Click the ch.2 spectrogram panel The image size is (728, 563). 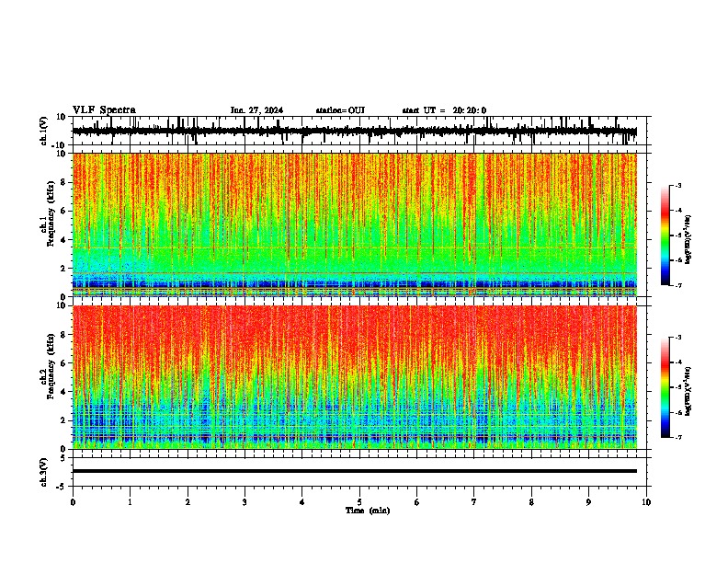[355, 377]
